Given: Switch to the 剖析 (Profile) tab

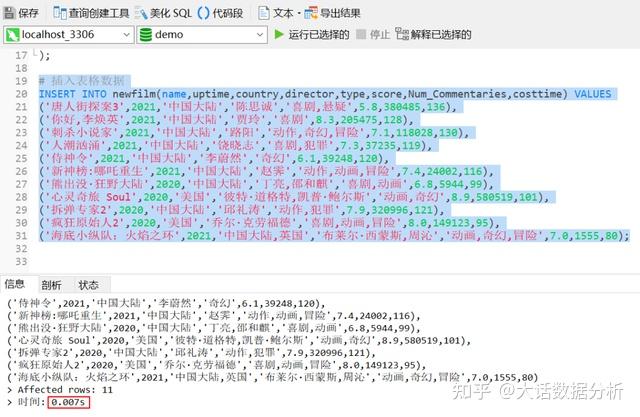Looking at the screenshot, I should pyautogui.click(x=51, y=285).
